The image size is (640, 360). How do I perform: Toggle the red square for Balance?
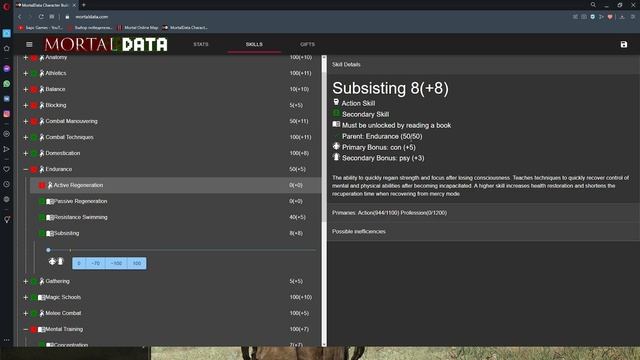(34, 89)
